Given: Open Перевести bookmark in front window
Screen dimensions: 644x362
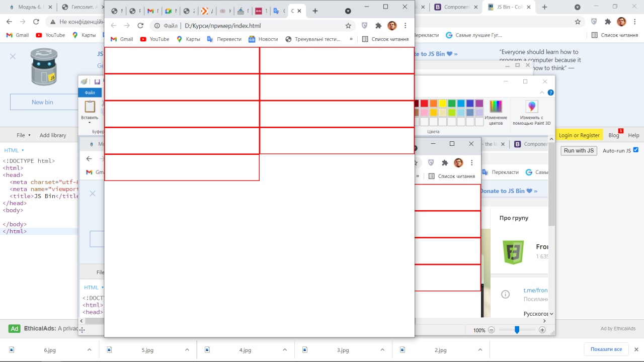Looking at the screenshot, I should point(224,39).
